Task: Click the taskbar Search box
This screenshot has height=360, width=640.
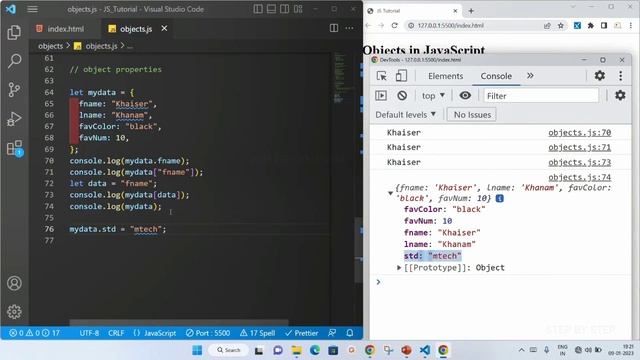Action: [x=228, y=350]
